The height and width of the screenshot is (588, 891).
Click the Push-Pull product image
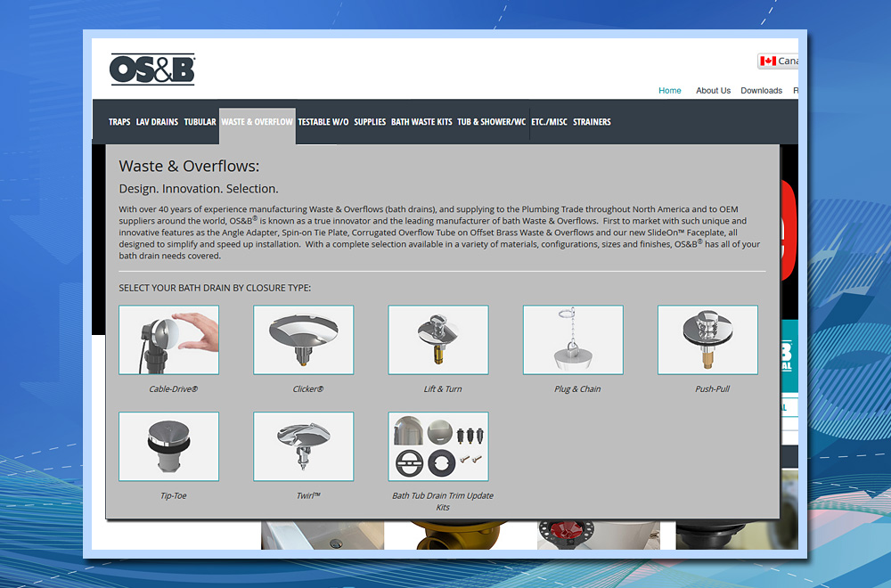coord(707,339)
